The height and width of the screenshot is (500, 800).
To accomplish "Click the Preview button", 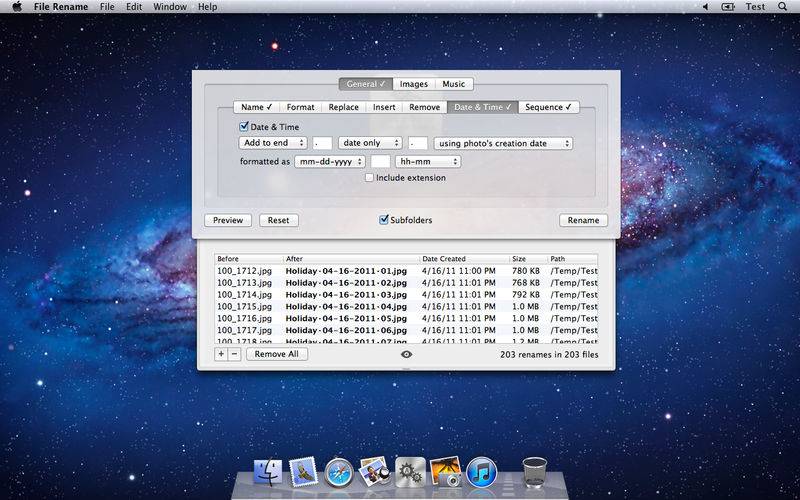I will click(x=228, y=220).
